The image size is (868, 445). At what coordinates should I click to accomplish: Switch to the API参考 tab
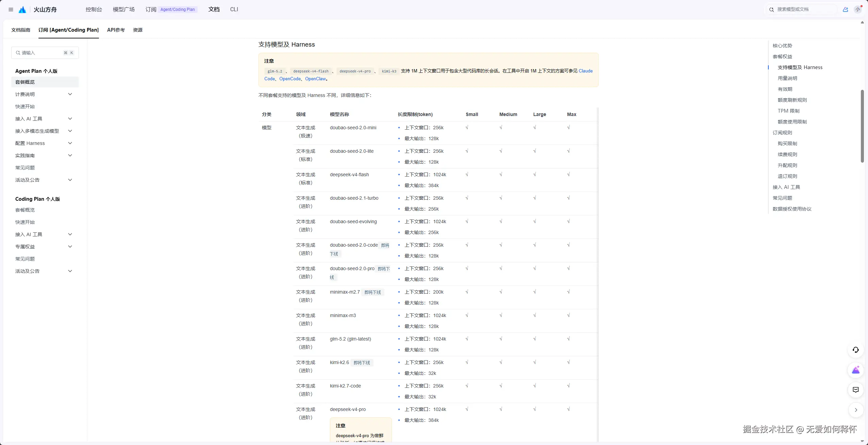[x=116, y=30]
